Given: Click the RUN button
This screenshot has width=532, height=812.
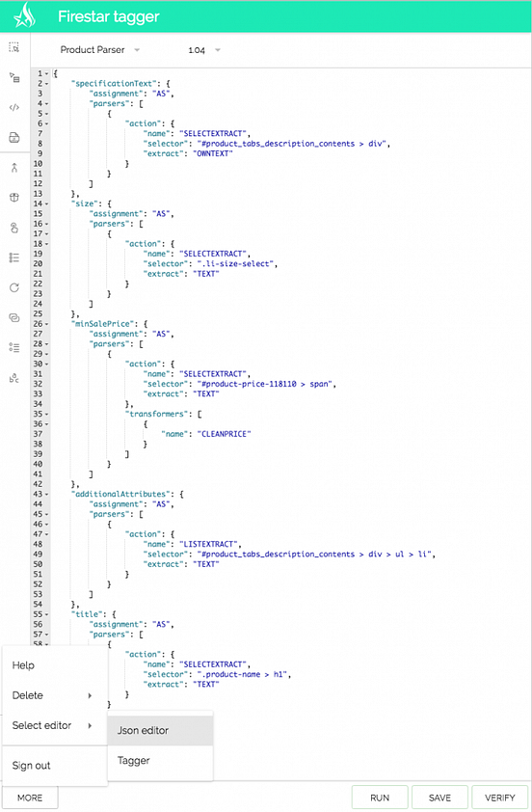Looking at the screenshot, I should [x=380, y=798].
